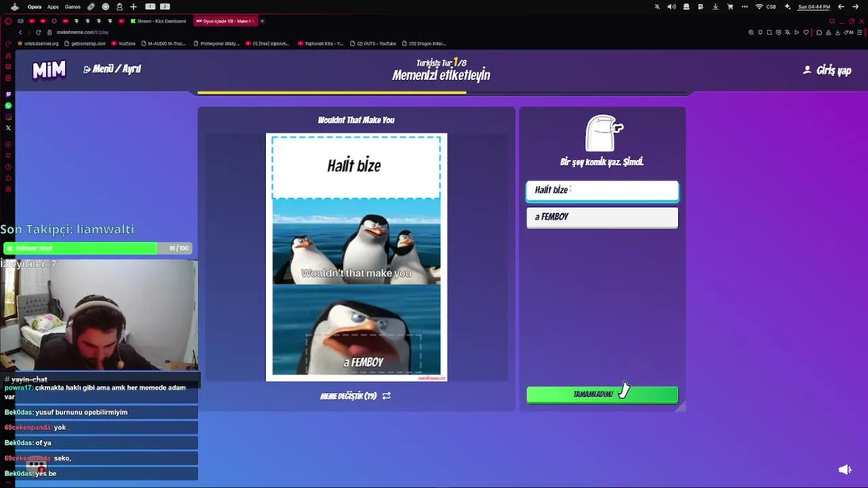Focus the 'Halit bize' caption input
The image size is (868, 488).
(602, 190)
